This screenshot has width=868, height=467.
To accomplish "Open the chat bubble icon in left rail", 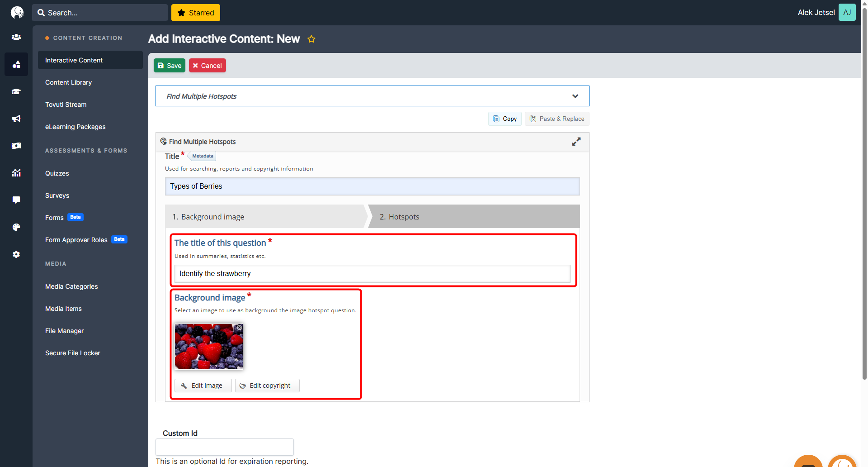I will pyautogui.click(x=16, y=200).
